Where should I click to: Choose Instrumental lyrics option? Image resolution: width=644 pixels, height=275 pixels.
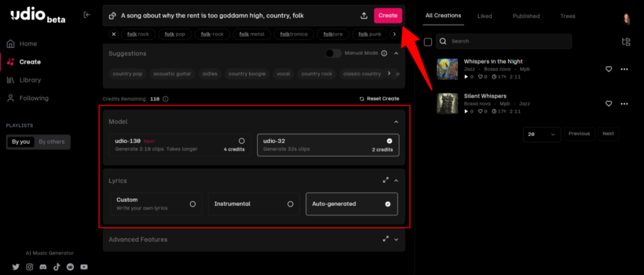[x=254, y=204]
